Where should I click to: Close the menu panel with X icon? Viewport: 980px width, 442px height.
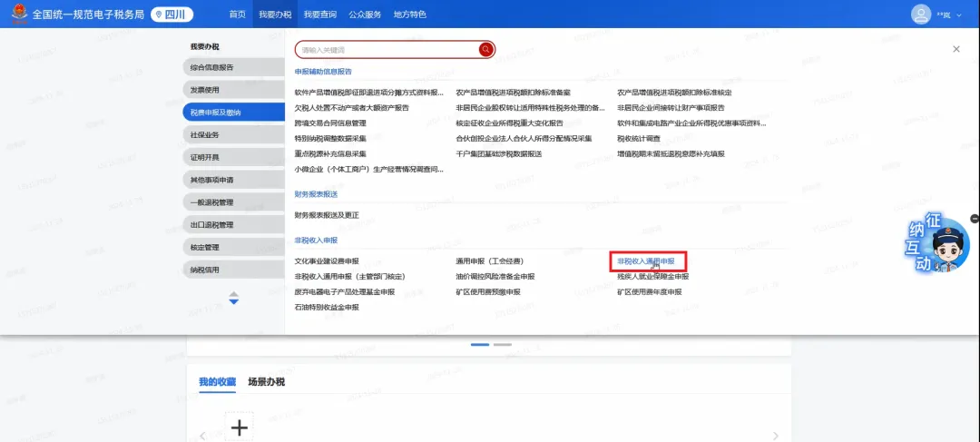click(955, 49)
